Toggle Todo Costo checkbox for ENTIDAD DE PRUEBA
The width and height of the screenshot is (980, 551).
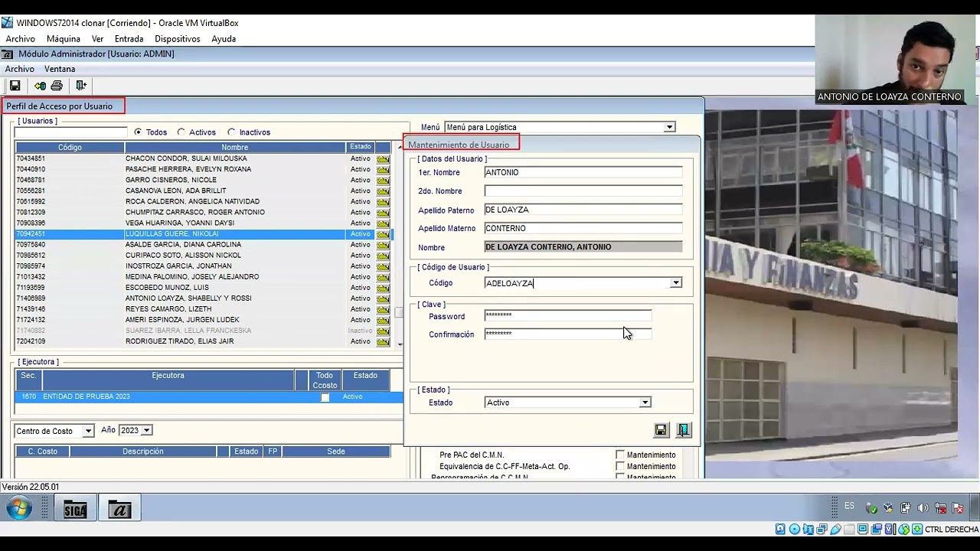(x=325, y=397)
